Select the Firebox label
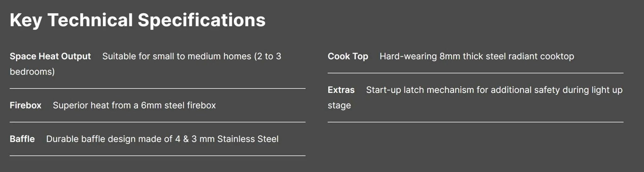 [25, 105]
